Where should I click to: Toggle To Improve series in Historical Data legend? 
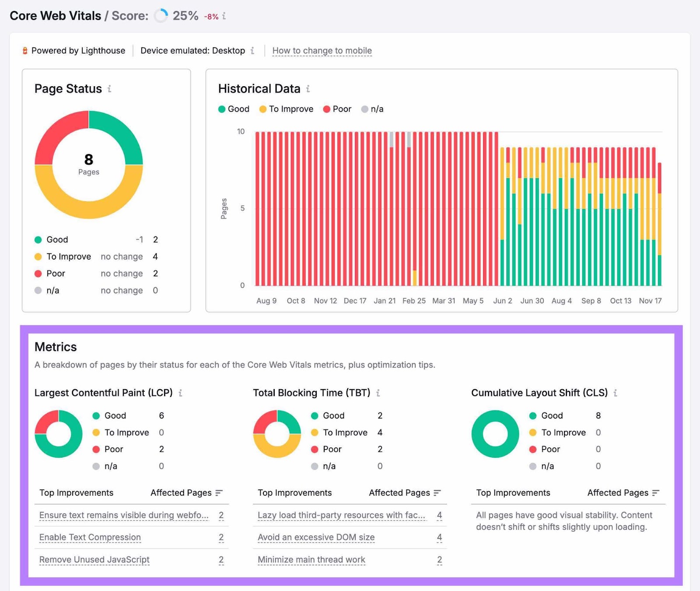click(287, 109)
